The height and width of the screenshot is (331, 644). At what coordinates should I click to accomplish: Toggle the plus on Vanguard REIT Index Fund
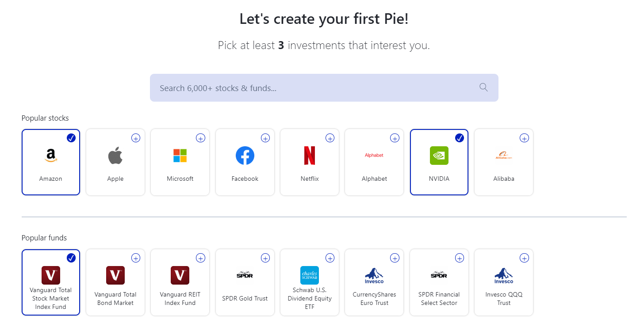click(x=201, y=258)
